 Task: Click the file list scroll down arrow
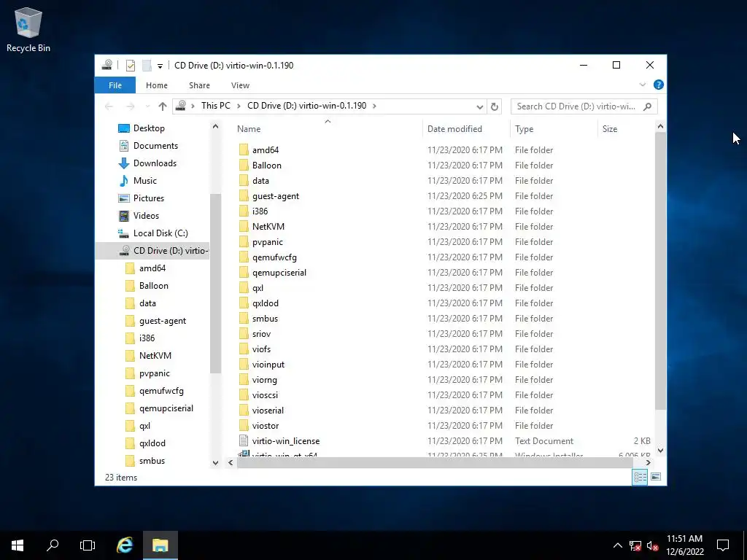(x=660, y=451)
